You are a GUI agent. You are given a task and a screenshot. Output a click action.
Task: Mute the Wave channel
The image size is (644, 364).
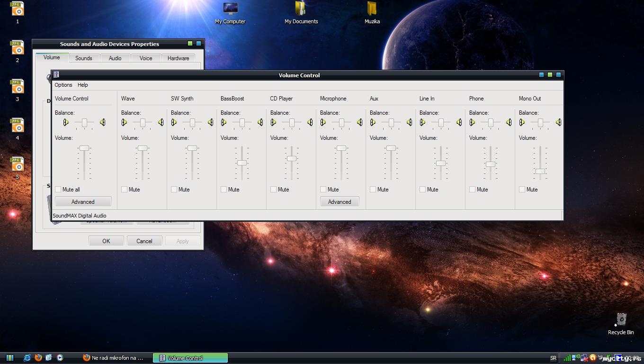coord(125,190)
